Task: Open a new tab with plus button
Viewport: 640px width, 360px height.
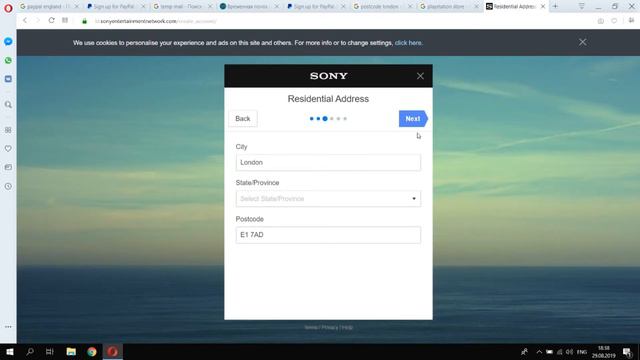Action: pos(555,6)
